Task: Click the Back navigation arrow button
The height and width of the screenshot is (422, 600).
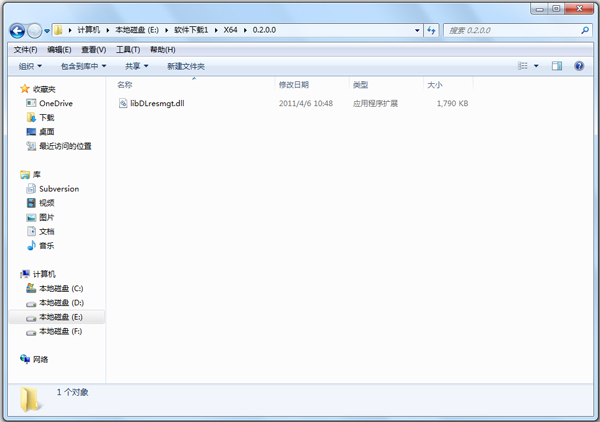Action: [17, 30]
